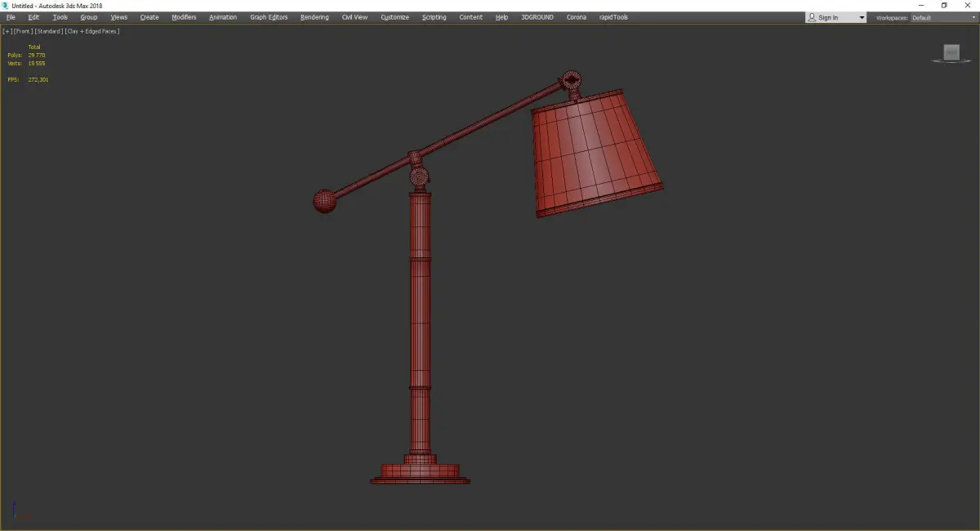This screenshot has width=980, height=531.
Task: Open the 3DGROUND menu
Action: pyautogui.click(x=537, y=17)
